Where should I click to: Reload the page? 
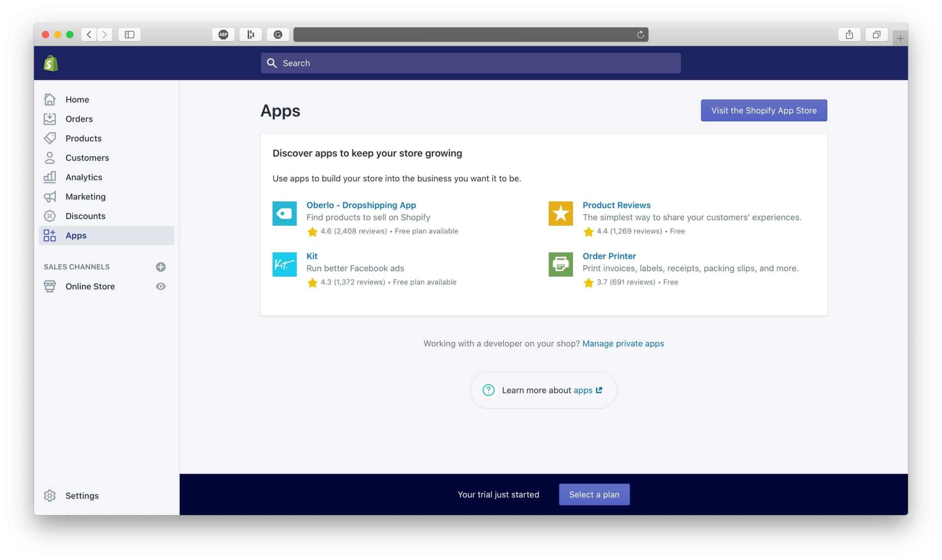point(640,35)
